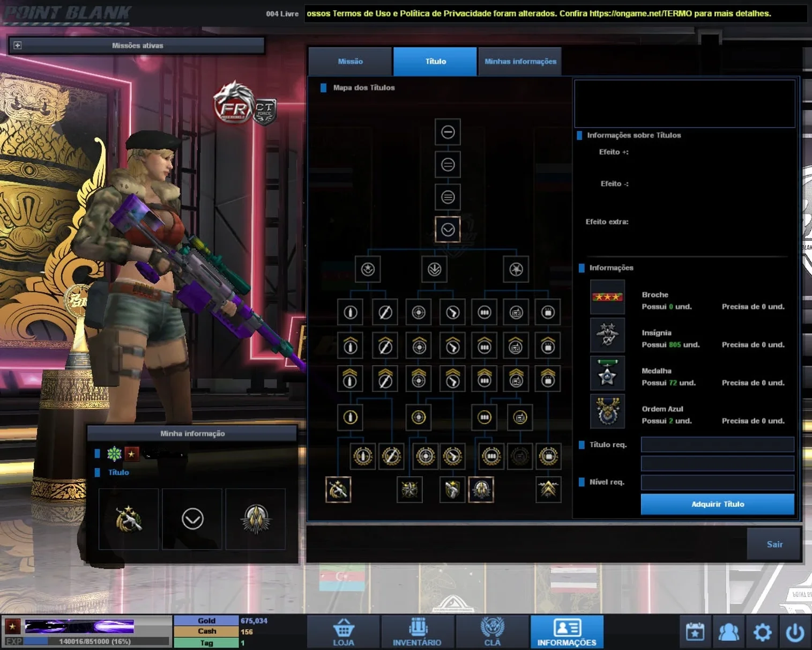Pick the gold-ring magazines title

(484, 417)
